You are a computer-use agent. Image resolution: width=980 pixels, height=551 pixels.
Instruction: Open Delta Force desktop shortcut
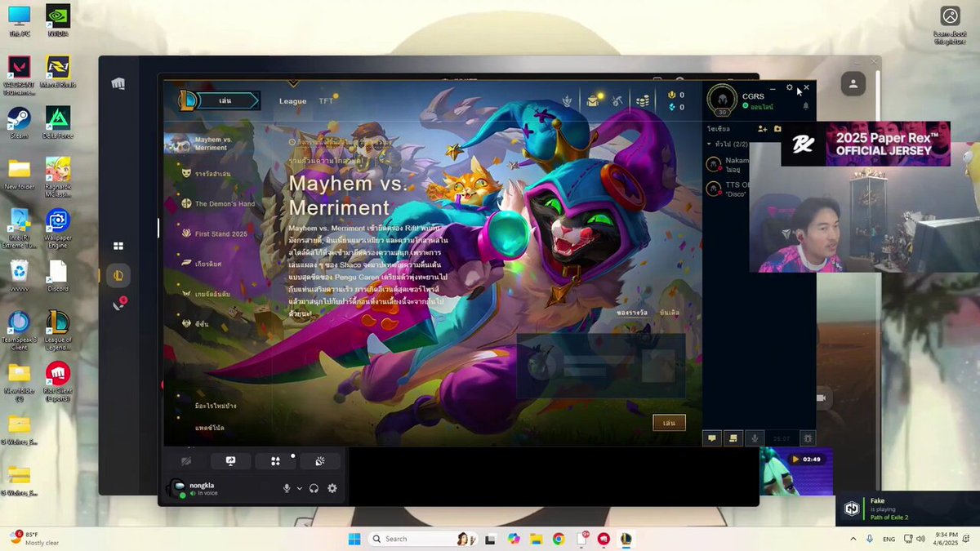click(58, 123)
